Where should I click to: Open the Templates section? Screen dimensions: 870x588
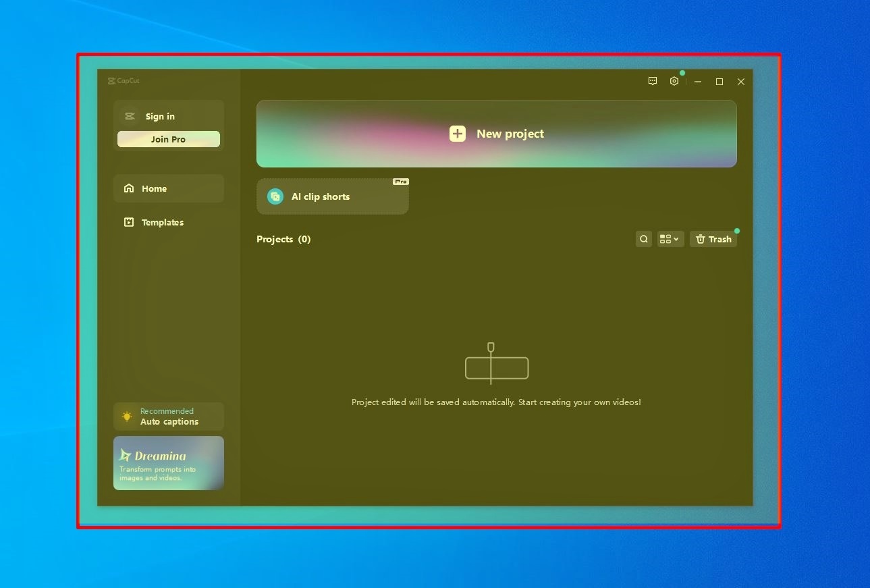click(169, 222)
